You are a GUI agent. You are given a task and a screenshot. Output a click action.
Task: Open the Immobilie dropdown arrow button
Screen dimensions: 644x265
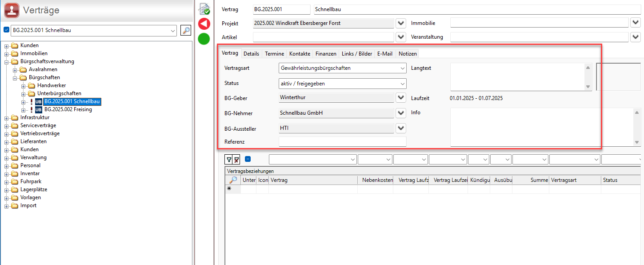pos(635,23)
